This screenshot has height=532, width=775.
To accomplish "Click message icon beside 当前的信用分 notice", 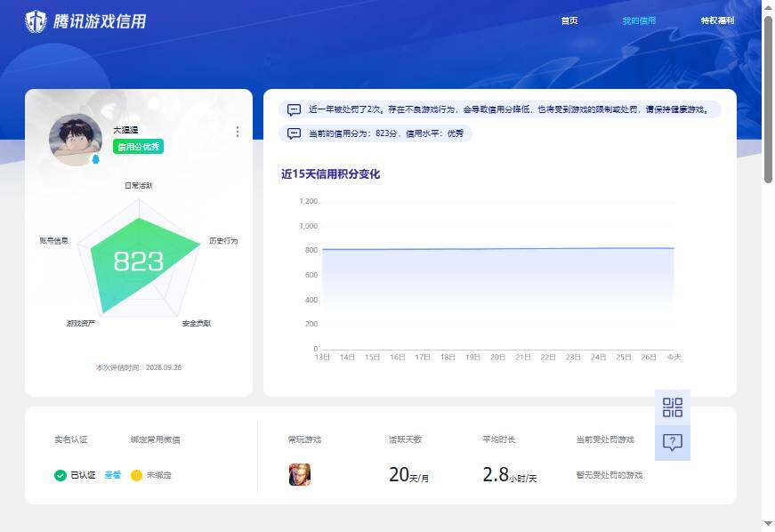I will (x=295, y=133).
